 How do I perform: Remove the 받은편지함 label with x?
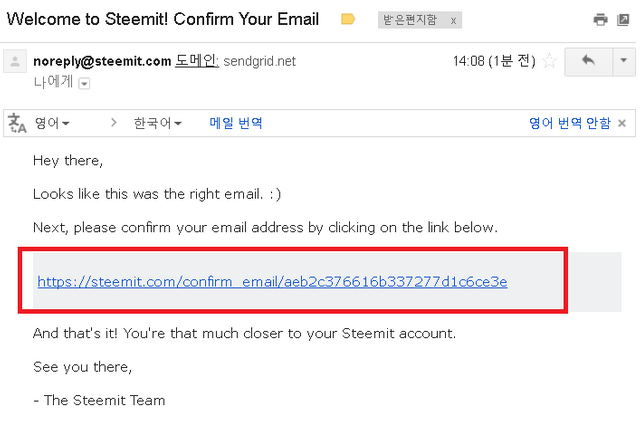[453, 20]
